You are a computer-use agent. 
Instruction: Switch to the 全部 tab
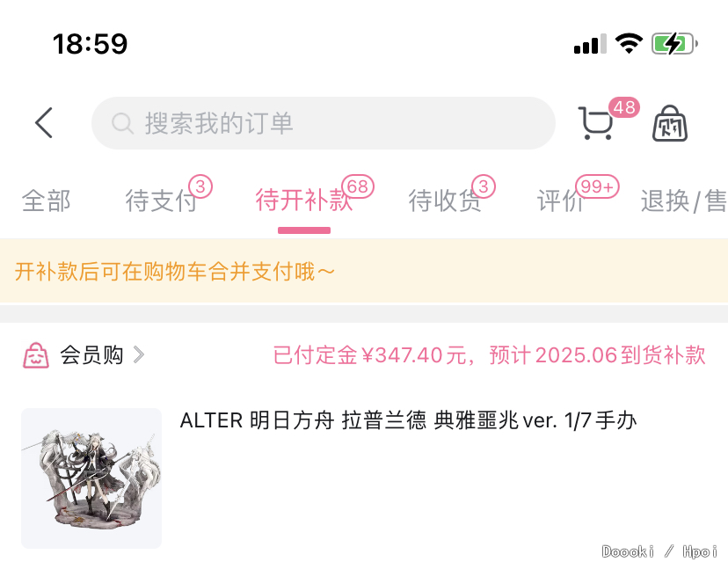point(46,201)
